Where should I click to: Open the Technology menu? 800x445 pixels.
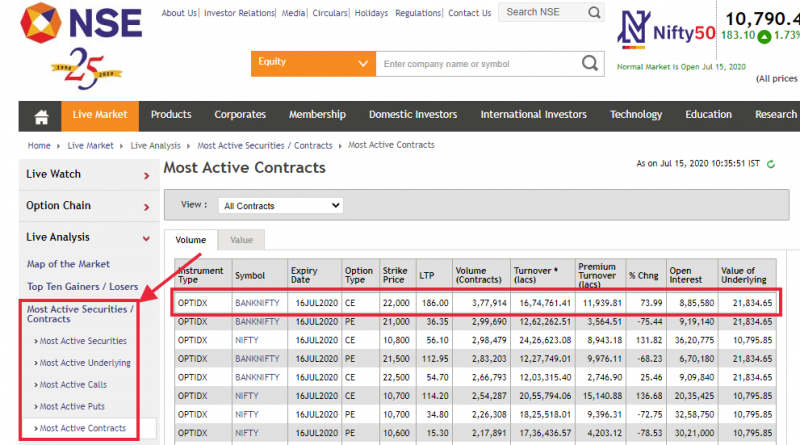coord(636,115)
